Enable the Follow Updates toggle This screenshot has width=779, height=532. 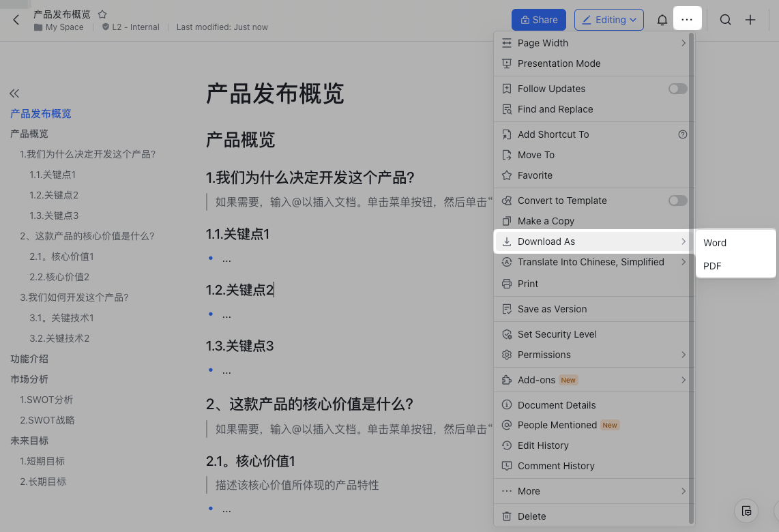click(677, 88)
